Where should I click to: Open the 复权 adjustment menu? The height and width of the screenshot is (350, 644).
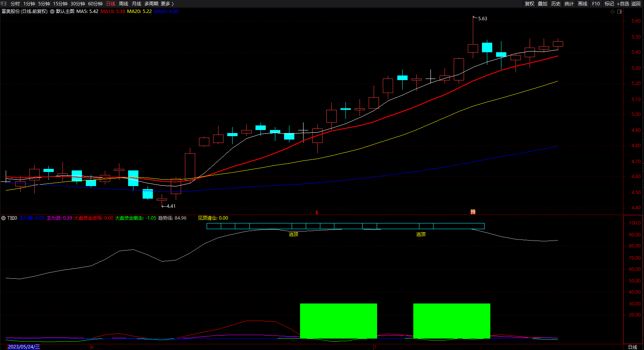529,3
